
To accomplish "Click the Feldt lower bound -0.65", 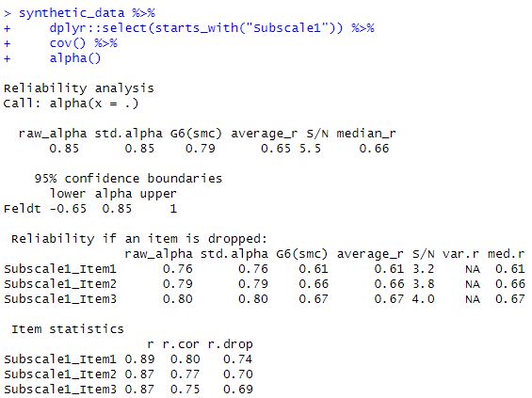I will point(68,209).
